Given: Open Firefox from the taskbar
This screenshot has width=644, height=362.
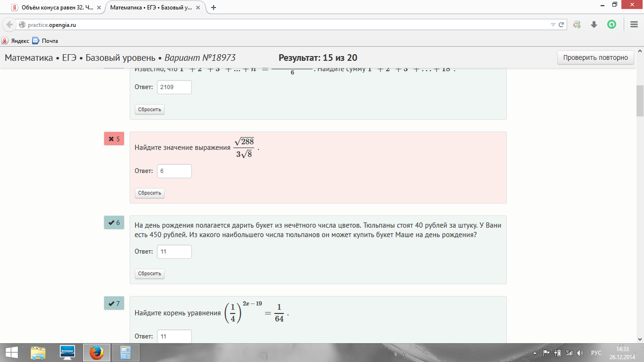Looking at the screenshot, I should point(97,352).
